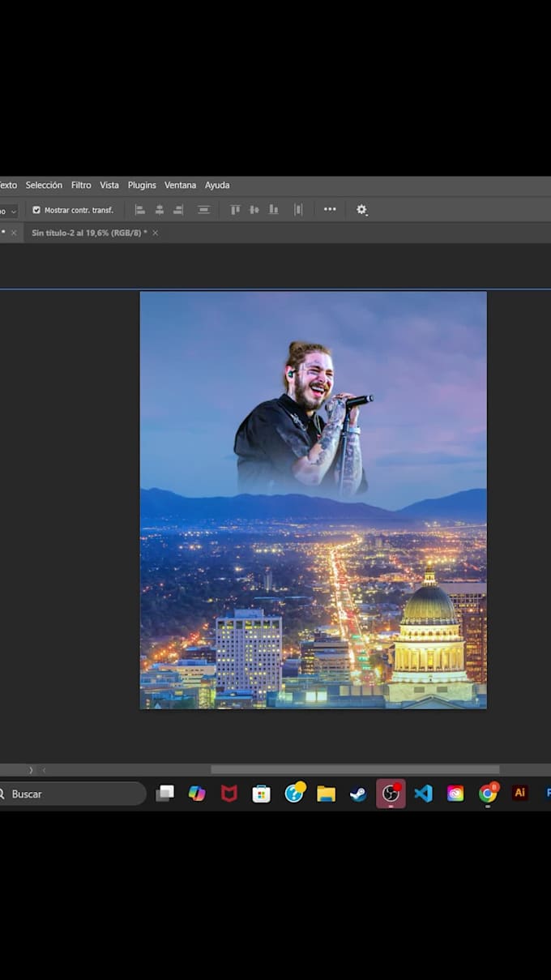Image resolution: width=551 pixels, height=980 pixels.
Task: Open McAfee from the taskbar
Action: pyautogui.click(x=229, y=794)
